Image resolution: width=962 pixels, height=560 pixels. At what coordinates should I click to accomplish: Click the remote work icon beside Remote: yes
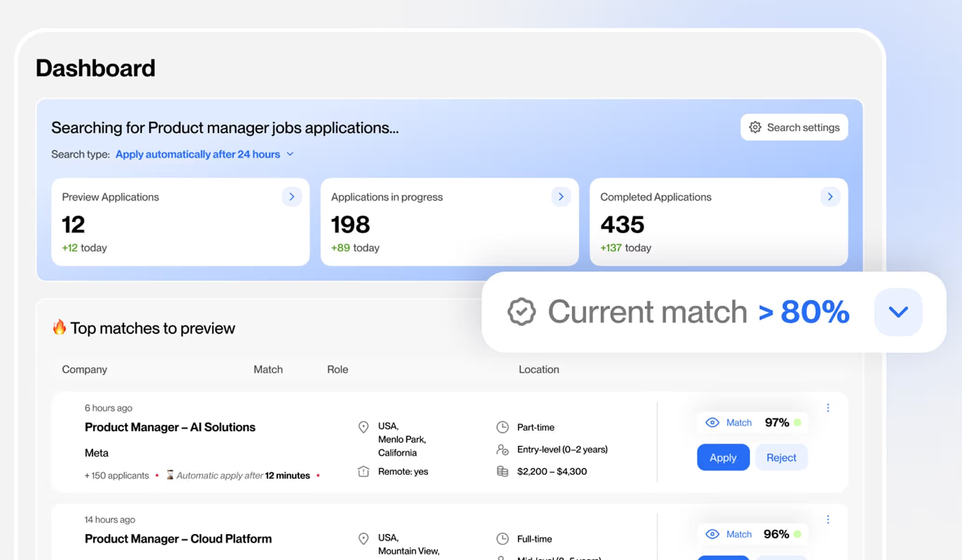click(x=363, y=471)
